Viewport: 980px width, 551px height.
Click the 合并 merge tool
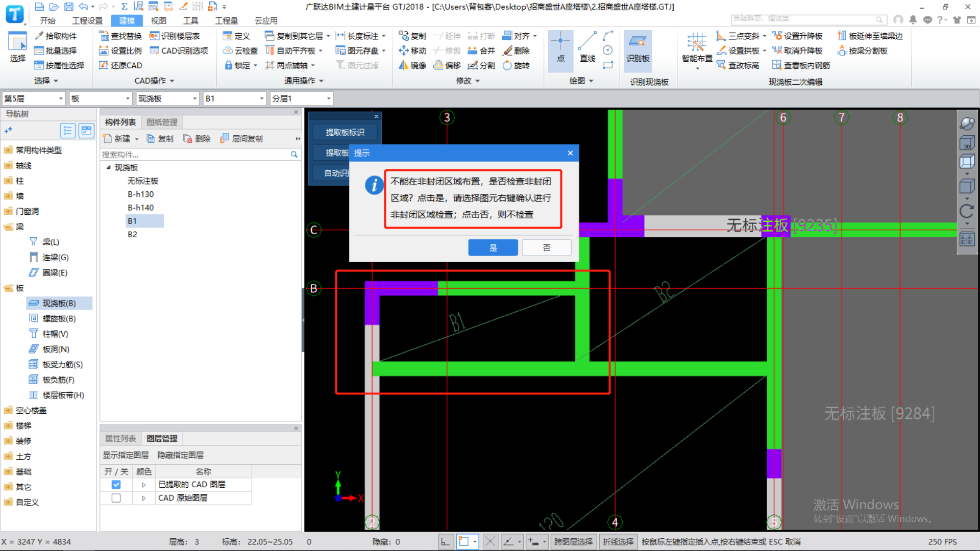point(481,51)
